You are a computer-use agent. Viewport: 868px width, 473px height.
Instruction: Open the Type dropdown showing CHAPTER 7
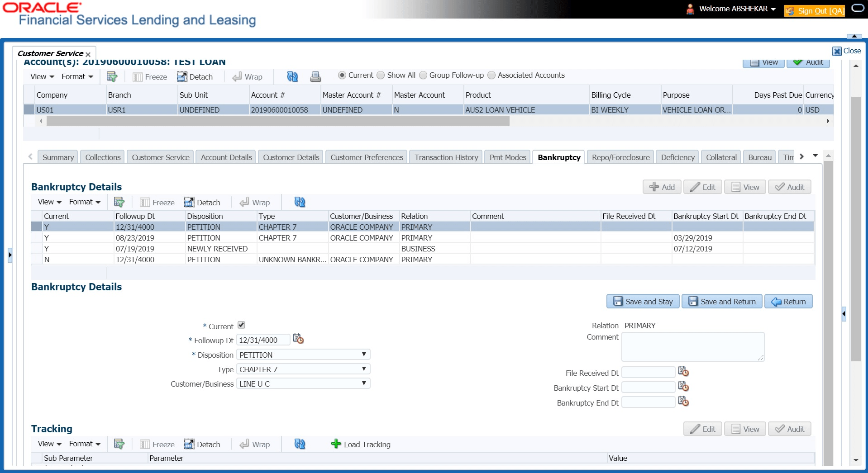[303, 369]
